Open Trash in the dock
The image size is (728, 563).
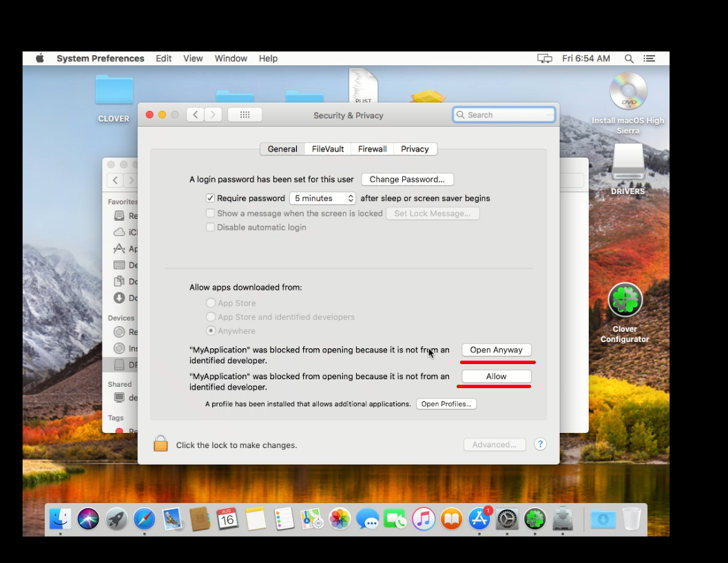click(632, 518)
